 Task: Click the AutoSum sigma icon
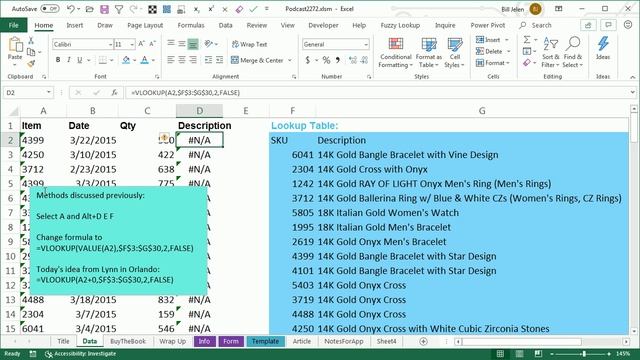pos(527,40)
